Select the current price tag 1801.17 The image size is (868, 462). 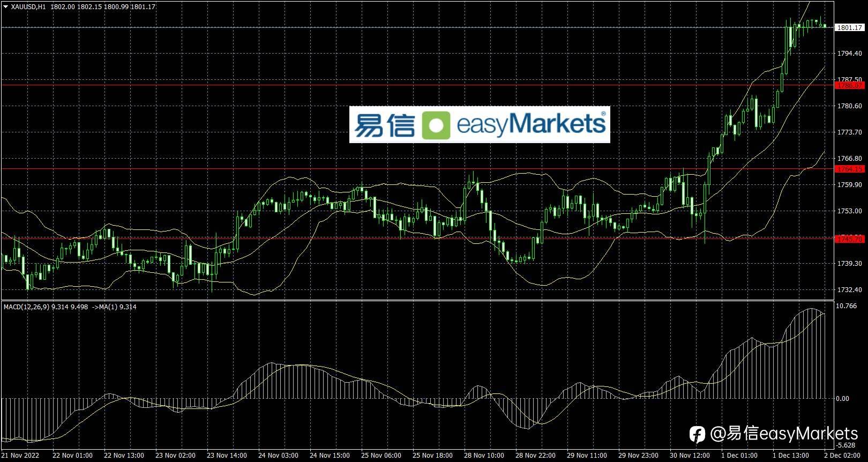[x=849, y=27]
